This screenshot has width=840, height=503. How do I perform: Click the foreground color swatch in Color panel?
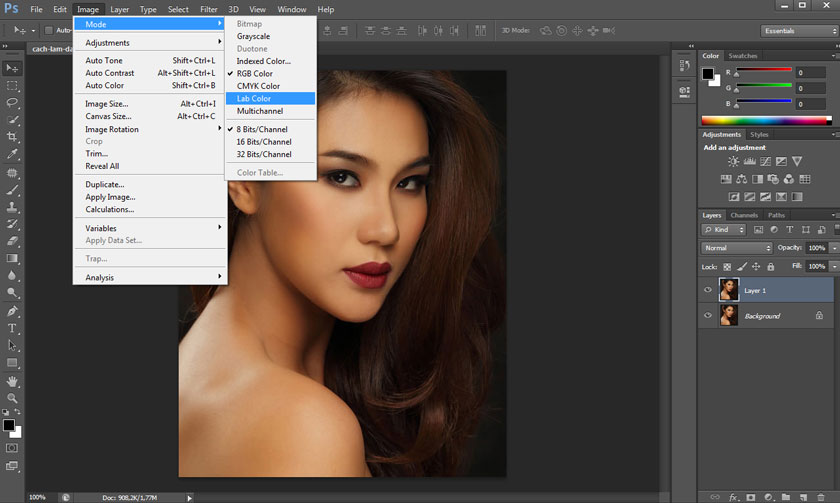tap(708, 74)
